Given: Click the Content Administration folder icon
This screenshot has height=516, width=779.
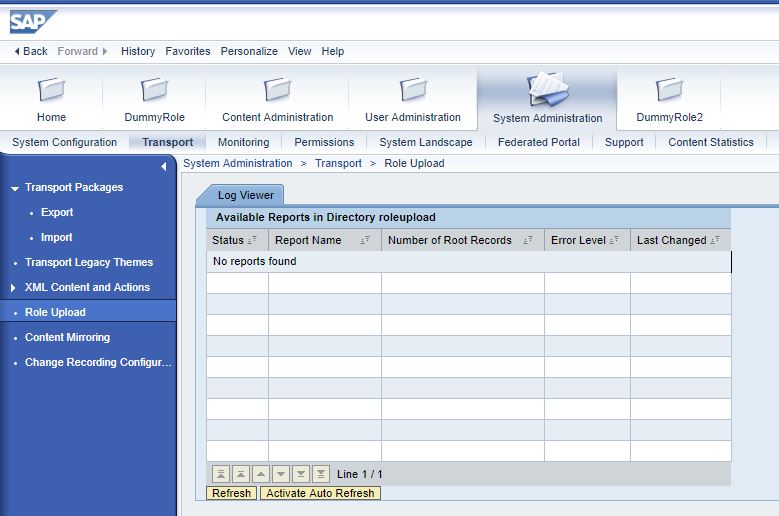Looking at the screenshot, I should (x=277, y=90).
